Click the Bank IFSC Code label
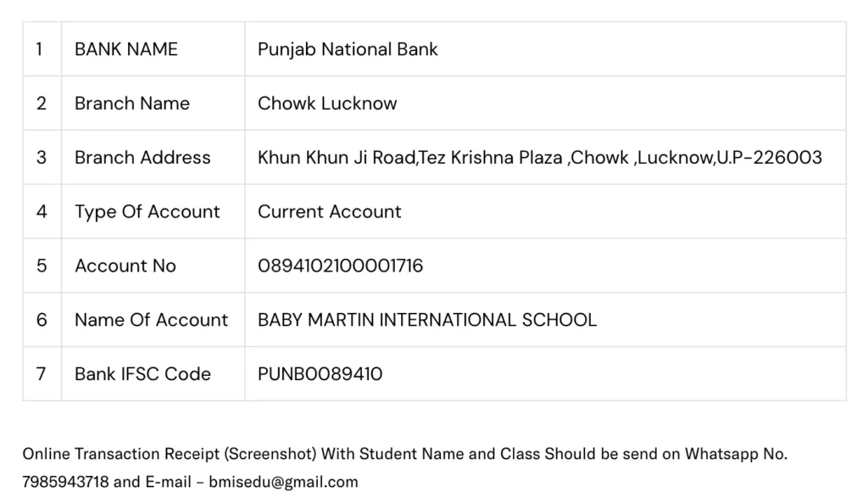868x504 pixels. 142,373
